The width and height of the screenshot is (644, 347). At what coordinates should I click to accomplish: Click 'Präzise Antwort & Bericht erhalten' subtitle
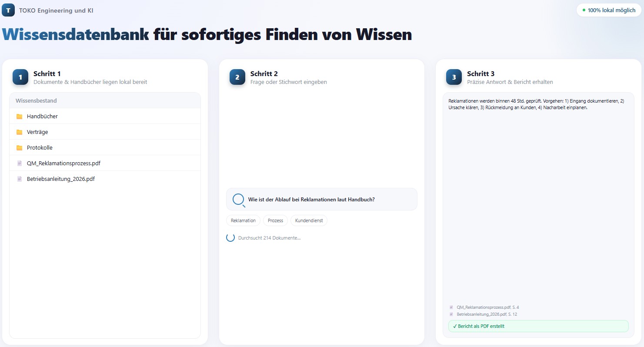(x=510, y=82)
